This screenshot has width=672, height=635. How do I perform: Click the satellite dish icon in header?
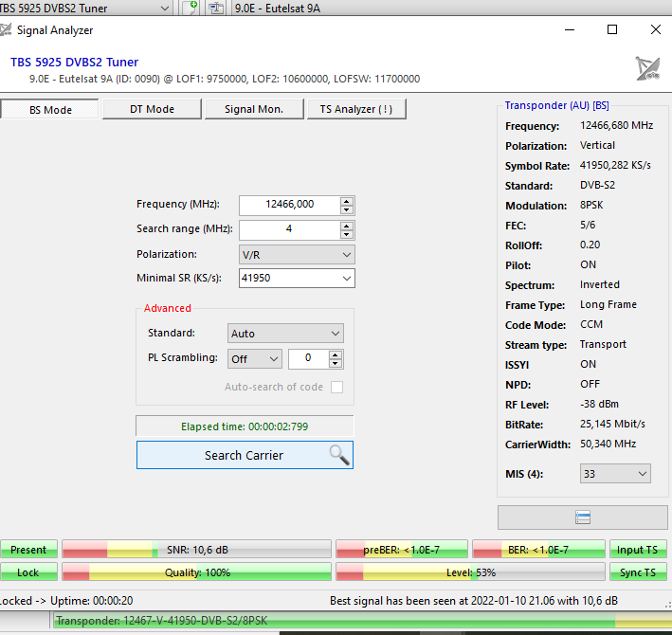click(647, 68)
